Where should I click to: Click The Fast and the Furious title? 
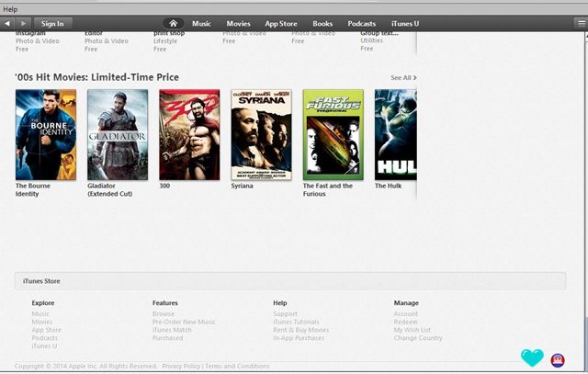(328, 190)
